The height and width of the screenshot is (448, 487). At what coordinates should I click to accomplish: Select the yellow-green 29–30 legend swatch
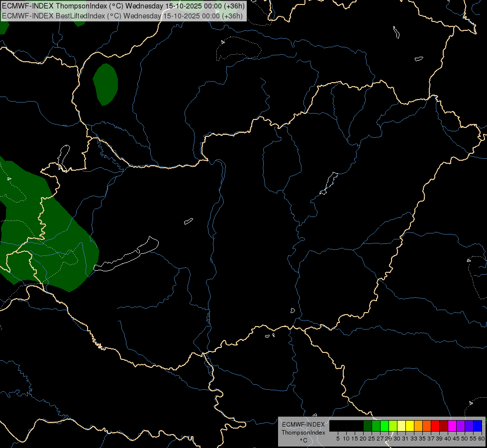(393, 426)
